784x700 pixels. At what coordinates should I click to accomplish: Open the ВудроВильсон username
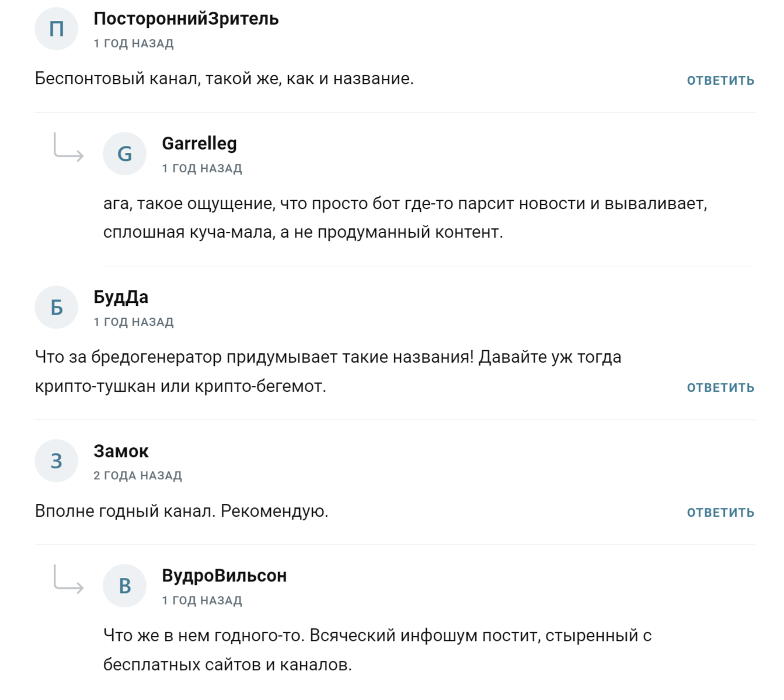click(224, 576)
